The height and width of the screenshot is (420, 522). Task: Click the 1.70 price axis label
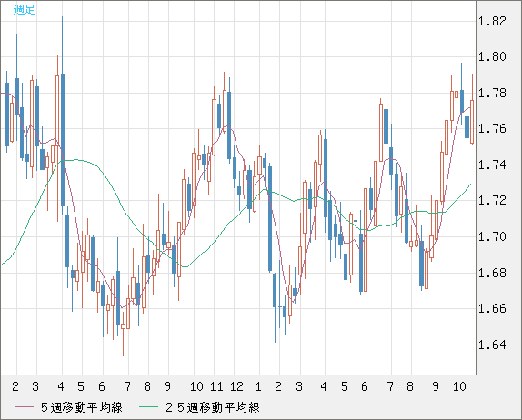coord(492,237)
